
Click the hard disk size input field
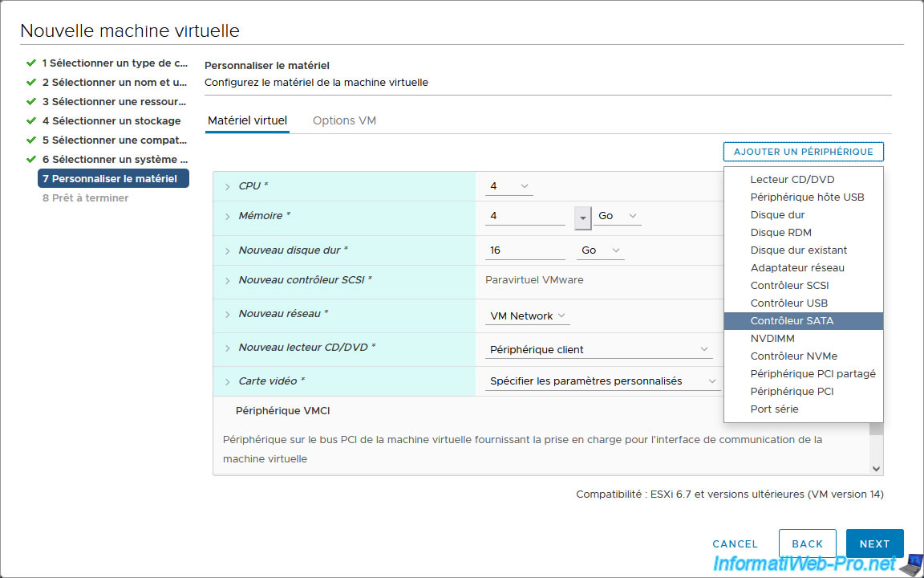[525, 250]
